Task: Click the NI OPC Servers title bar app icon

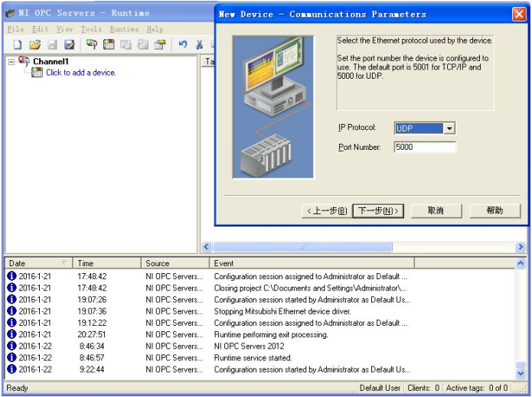Action: click(x=11, y=13)
